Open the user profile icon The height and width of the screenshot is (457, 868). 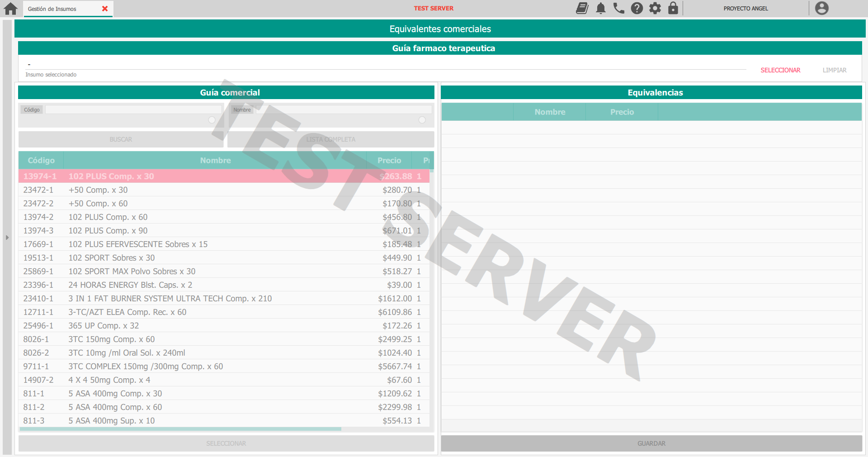pos(821,8)
